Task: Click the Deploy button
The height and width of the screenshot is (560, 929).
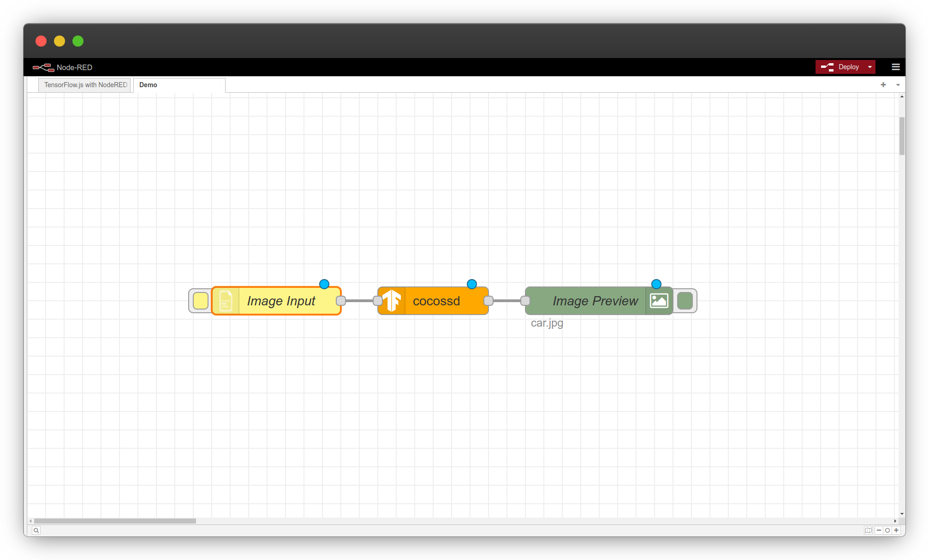Action: (840, 67)
